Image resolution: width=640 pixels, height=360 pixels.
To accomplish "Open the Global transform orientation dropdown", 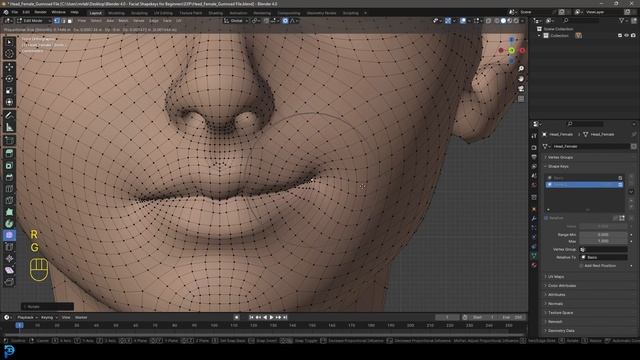I will [236, 20].
